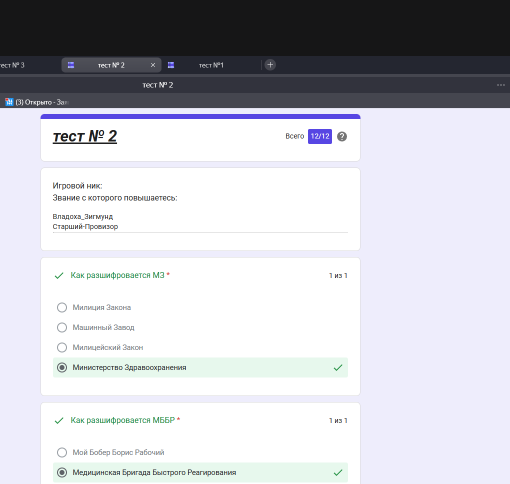This screenshot has width=510, height=484.
Task: Close the тест № 2 tab
Action: click(153, 65)
